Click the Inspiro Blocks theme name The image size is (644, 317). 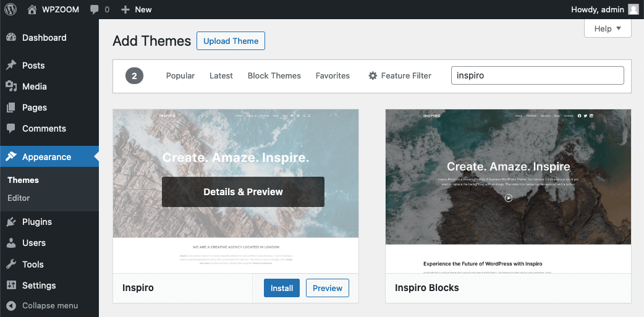tap(426, 288)
